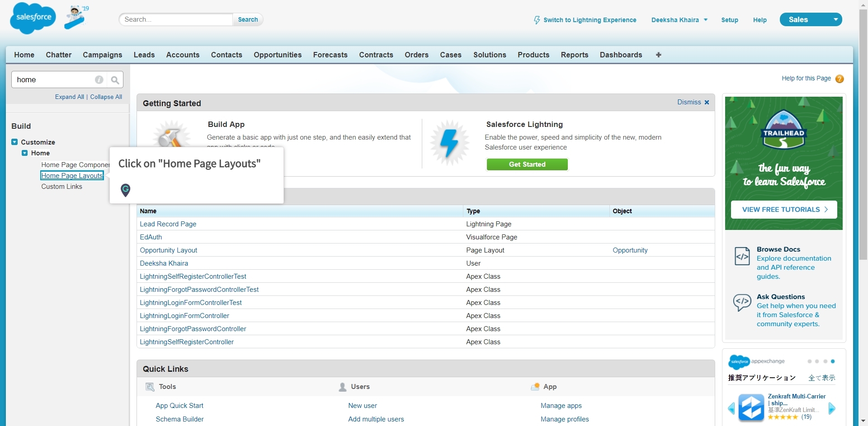
Task: Open the Leads tab
Action: 144,55
